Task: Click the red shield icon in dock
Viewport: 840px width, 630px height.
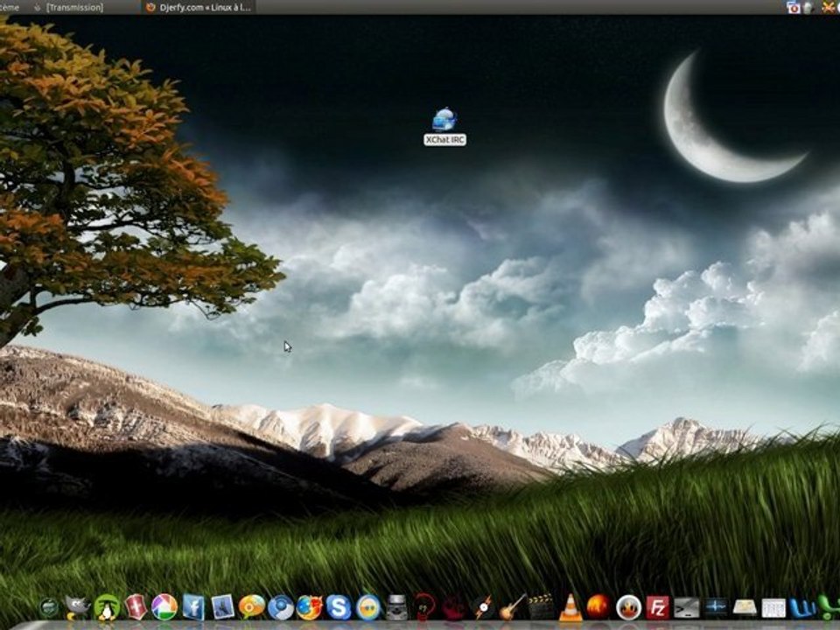Action: (x=135, y=606)
